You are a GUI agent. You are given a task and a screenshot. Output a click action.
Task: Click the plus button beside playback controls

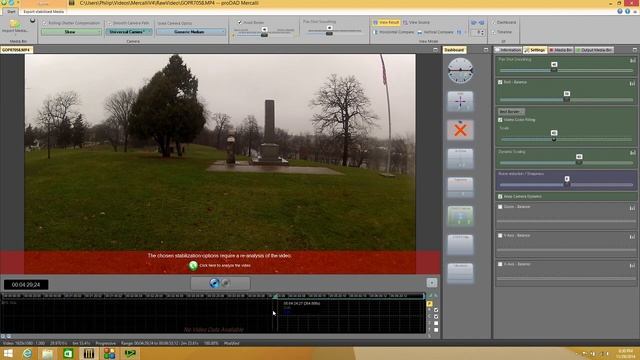click(x=432, y=282)
